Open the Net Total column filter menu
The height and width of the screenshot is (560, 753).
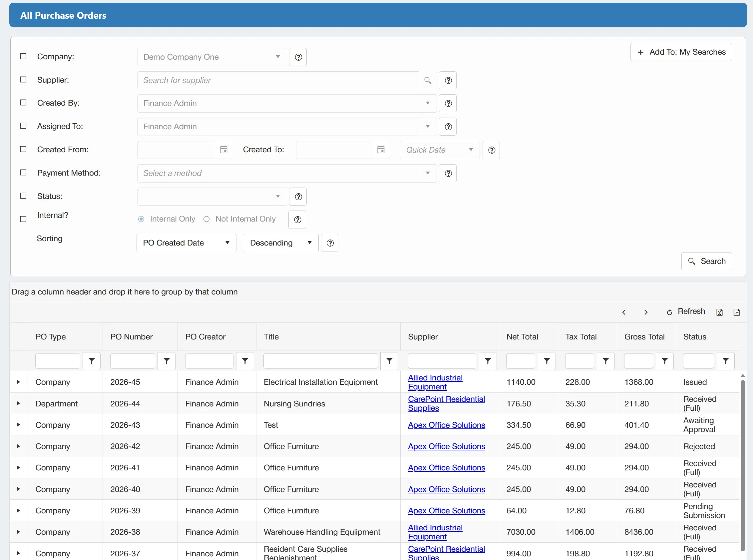pyautogui.click(x=547, y=361)
